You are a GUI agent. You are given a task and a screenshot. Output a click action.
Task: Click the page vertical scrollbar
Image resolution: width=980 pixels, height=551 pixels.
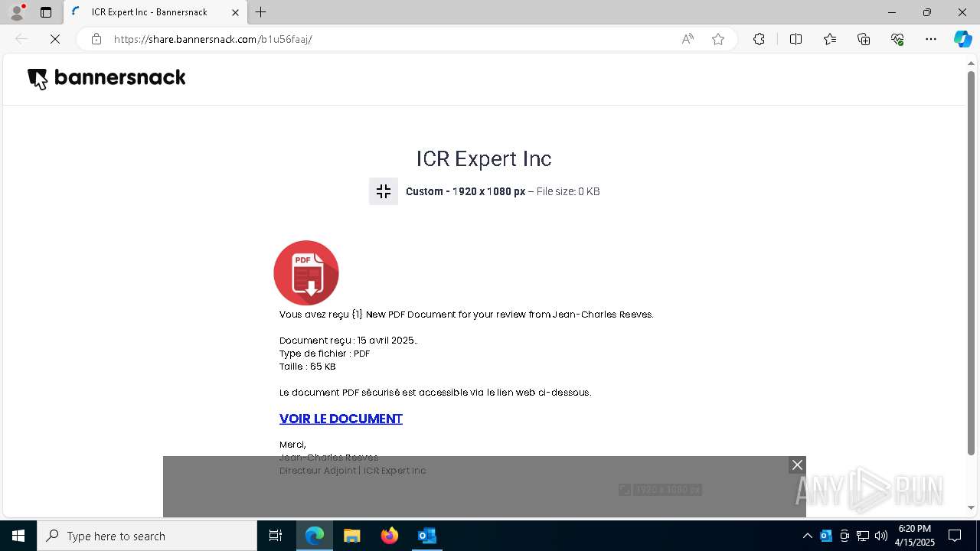972,262
